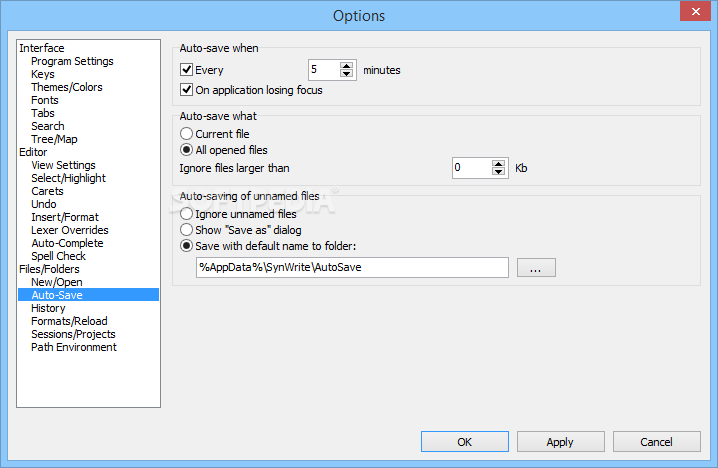
Task: Open Tabs settings page
Action: (43, 113)
